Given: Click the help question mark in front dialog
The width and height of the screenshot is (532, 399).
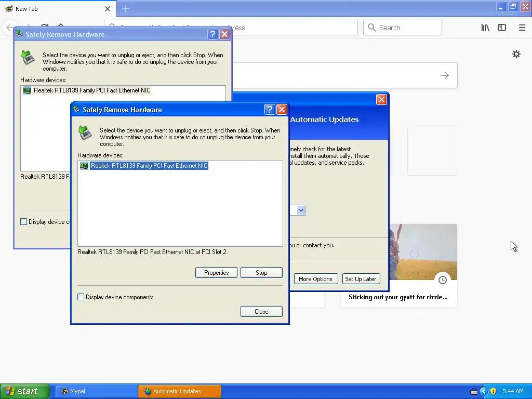Looking at the screenshot, I should 270,109.
